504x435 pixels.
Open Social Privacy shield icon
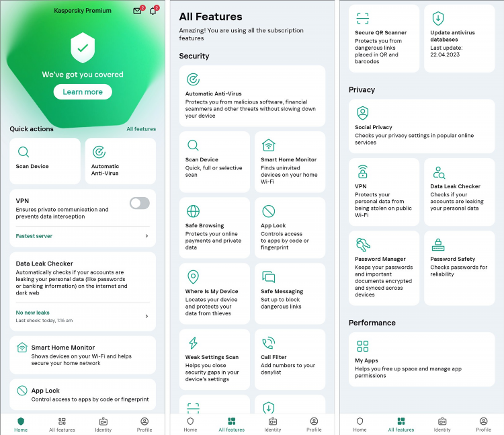363,113
